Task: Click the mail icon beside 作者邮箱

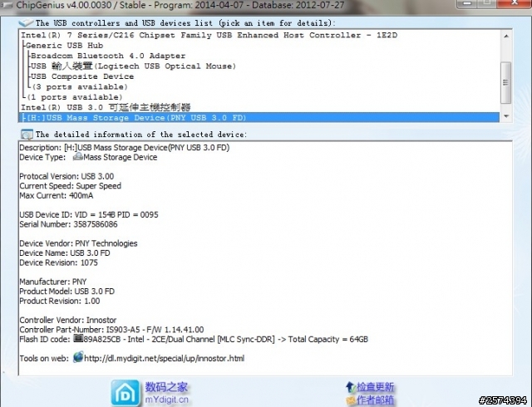Action: point(350,400)
